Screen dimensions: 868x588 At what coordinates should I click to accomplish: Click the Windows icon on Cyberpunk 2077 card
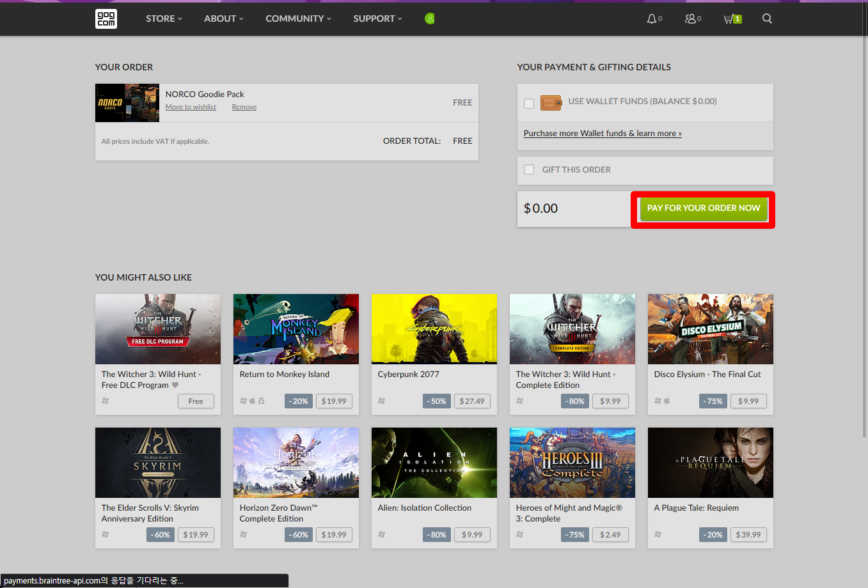click(x=381, y=401)
